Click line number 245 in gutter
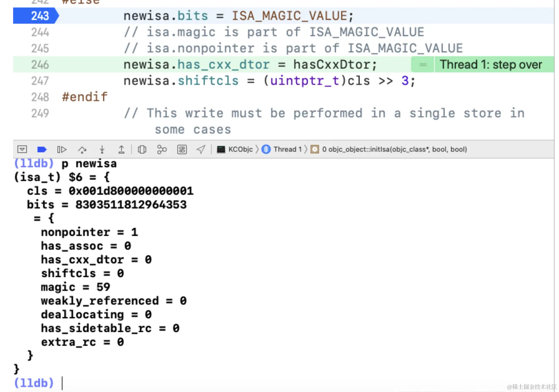 (x=40, y=48)
